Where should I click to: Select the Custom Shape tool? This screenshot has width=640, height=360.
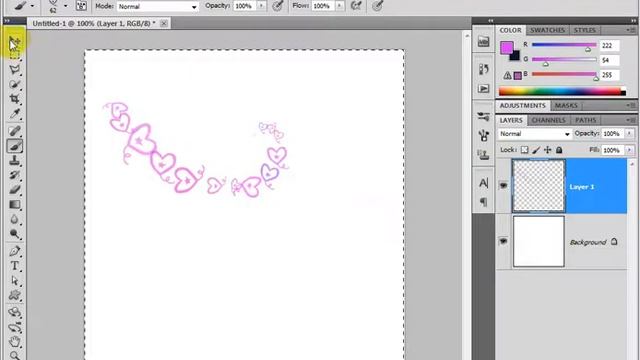[x=15, y=295]
